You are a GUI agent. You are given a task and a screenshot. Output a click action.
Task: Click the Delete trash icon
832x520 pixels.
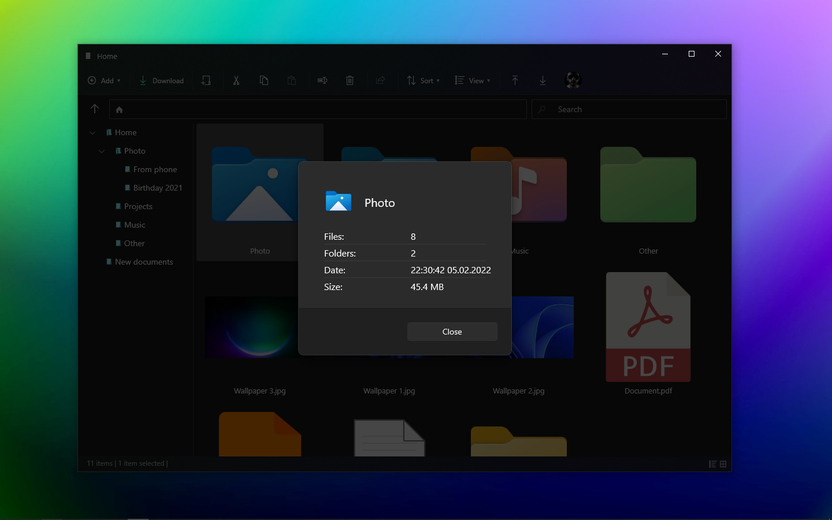(x=350, y=81)
